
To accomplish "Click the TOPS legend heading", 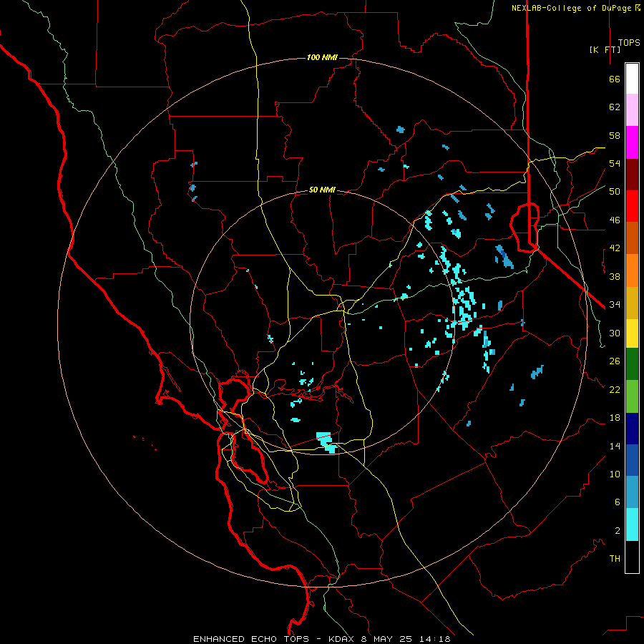I will point(629,43).
